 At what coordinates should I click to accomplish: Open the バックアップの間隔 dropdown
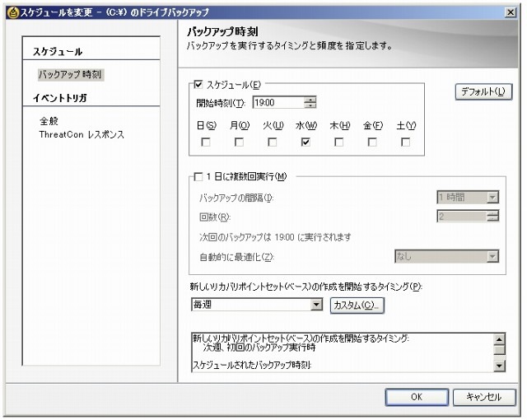[492, 198]
